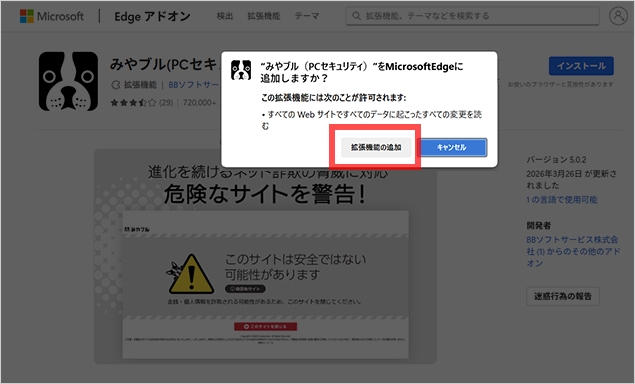Click the permission text すべての Web サイト

click(x=371, y=120)
